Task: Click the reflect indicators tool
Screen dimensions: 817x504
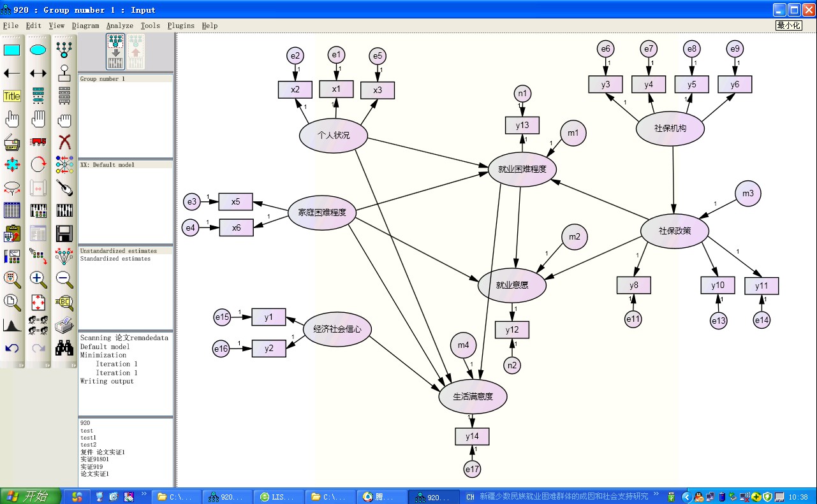Action: (x=64, y=164)
